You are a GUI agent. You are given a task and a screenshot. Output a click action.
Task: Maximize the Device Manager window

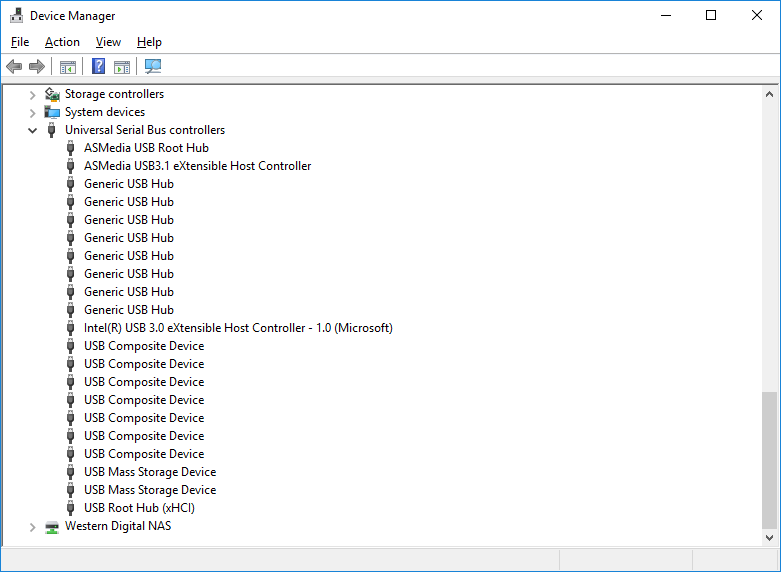point(711,15)
